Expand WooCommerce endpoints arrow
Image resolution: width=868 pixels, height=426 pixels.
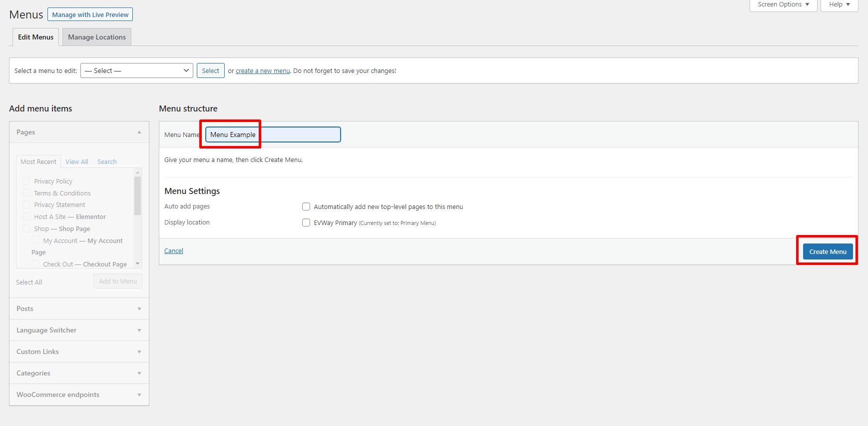[x=139, y=395]
